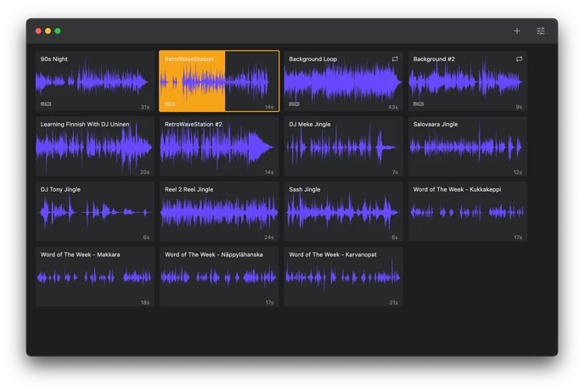Click MIDI badge on 90s Night tile

click(x=46, y=104)
